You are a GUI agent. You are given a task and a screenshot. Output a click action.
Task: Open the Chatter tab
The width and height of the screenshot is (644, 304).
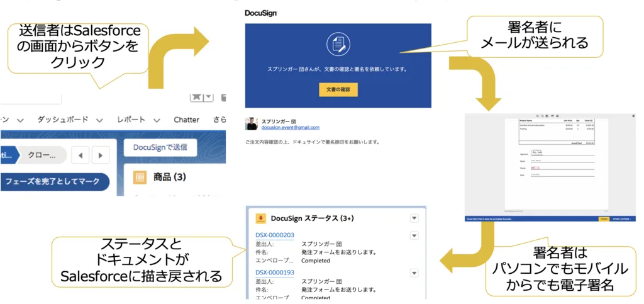pyautogui.click(x=186, y=120)
